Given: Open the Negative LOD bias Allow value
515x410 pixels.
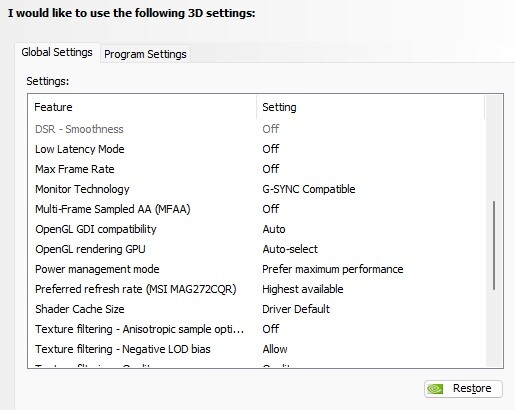Looking at the screenshot, I should tap(275, 349).
